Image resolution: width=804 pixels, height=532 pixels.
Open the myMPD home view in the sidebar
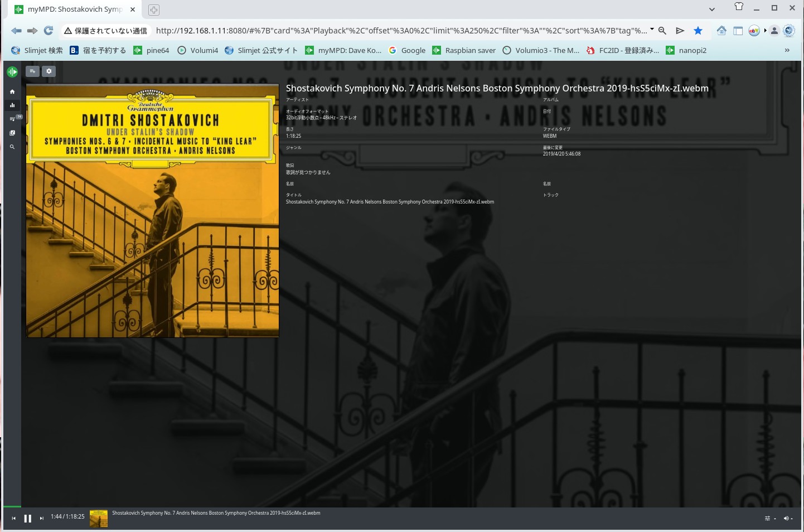(x=12, y=91)
